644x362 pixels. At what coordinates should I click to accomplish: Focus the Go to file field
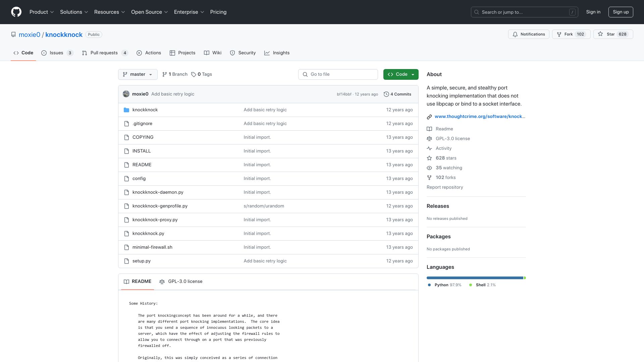338,74
